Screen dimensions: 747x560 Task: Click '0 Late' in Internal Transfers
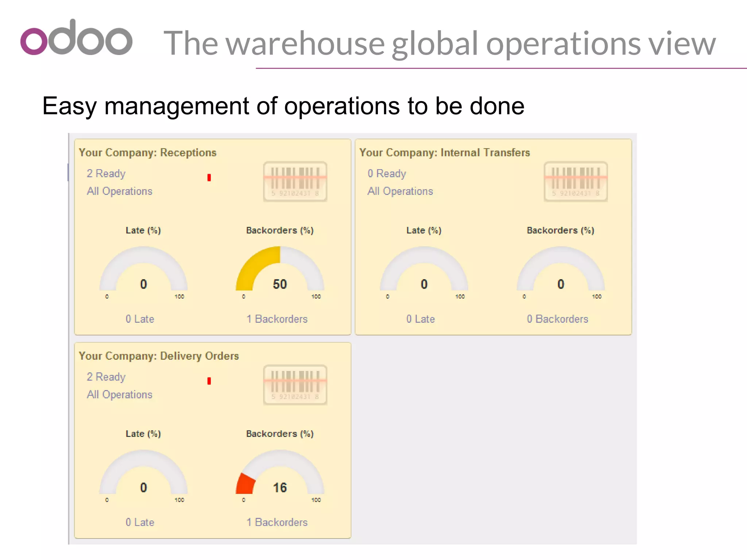click(x=421, y=319)
